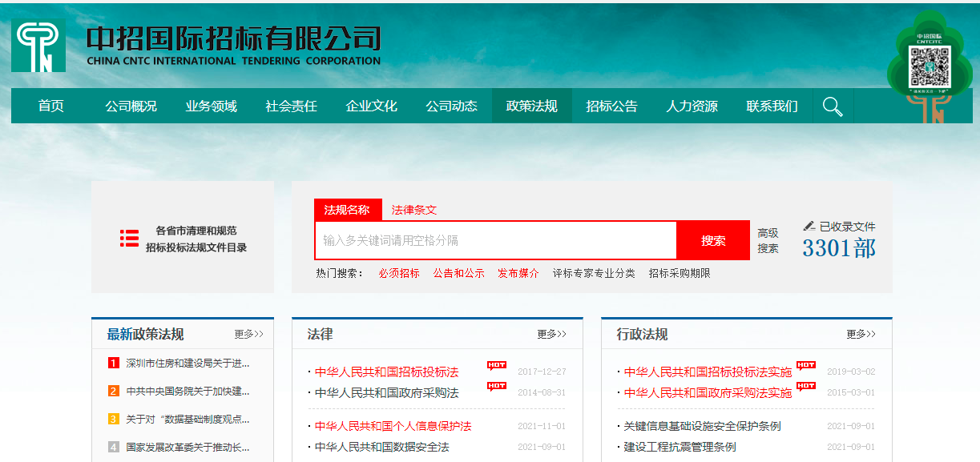Click the keyword search input field
980x462 pixels.
[x=496, y=240]
